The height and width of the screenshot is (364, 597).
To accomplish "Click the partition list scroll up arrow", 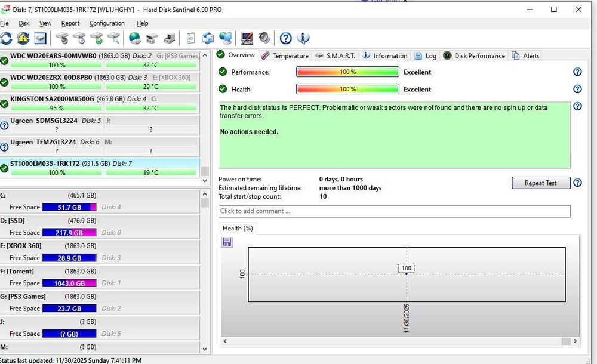I will tap(205, 193).
